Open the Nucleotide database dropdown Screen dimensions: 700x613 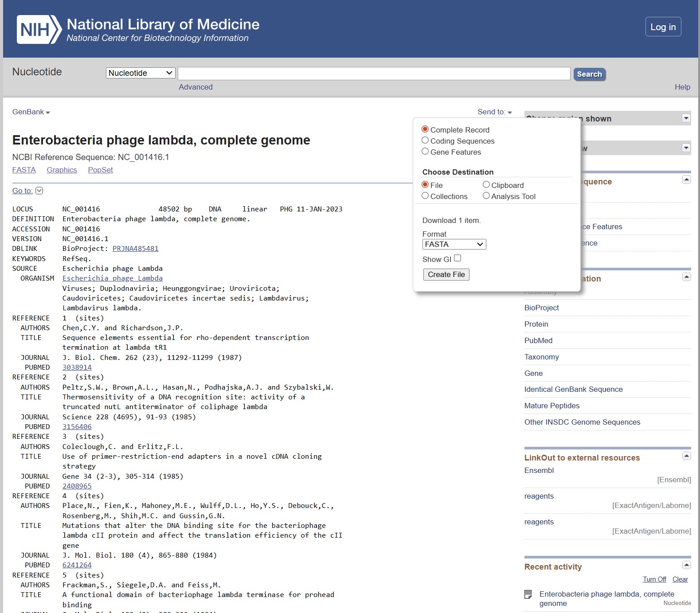click(141, 73)
